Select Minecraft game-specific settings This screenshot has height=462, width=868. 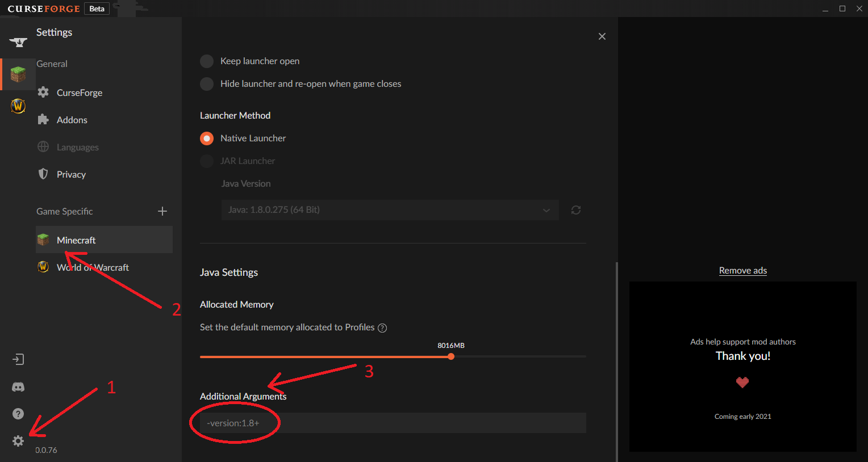[x=105, y=240]
